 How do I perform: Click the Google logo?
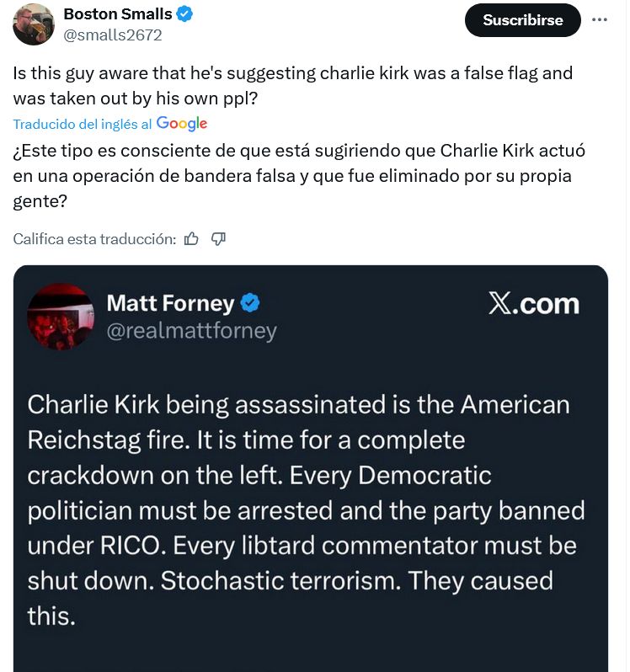click(x=182, y=124)
